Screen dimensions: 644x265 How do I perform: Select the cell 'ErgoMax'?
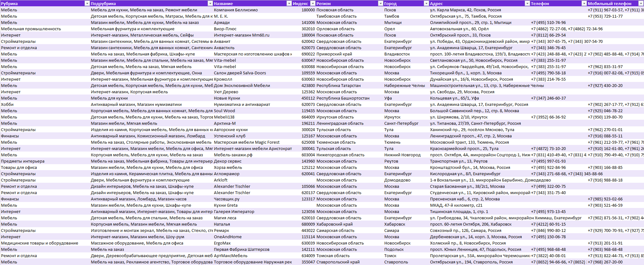click(x=252, y=243)
